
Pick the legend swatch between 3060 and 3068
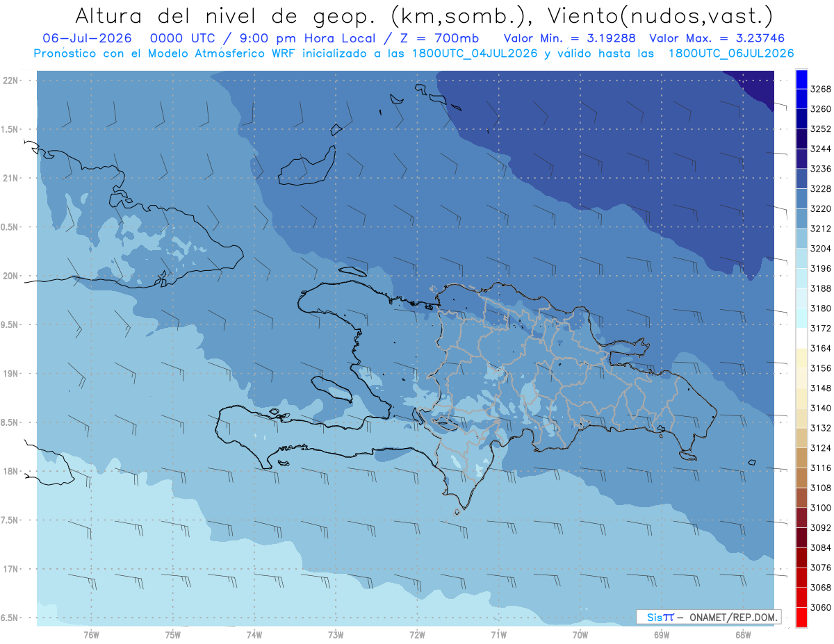801,597
